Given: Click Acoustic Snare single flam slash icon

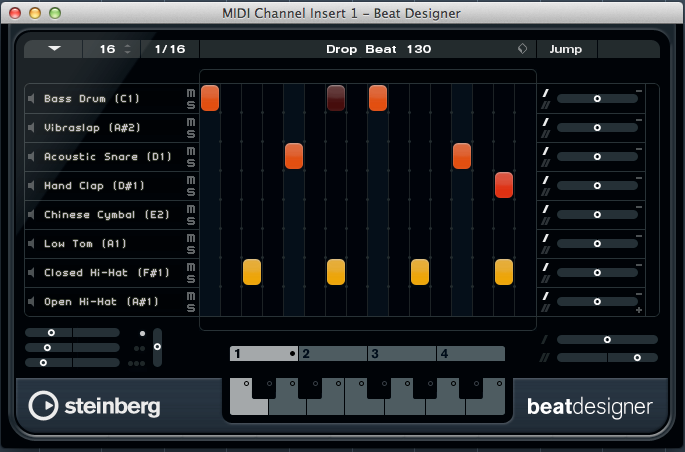Looking at the screenshot, I should pos(546,151).
